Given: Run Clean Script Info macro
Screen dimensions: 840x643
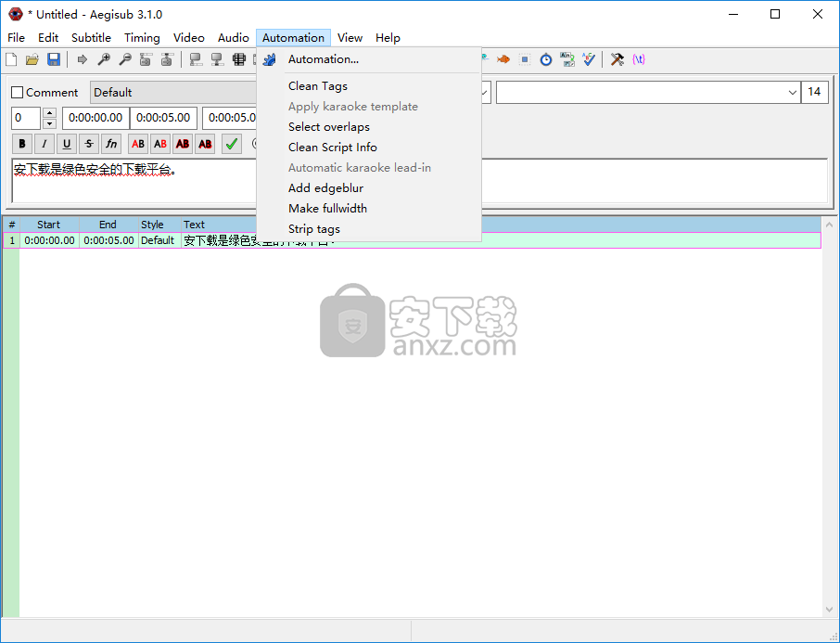Looking at the screenshot, I should [x=369, y=147].
